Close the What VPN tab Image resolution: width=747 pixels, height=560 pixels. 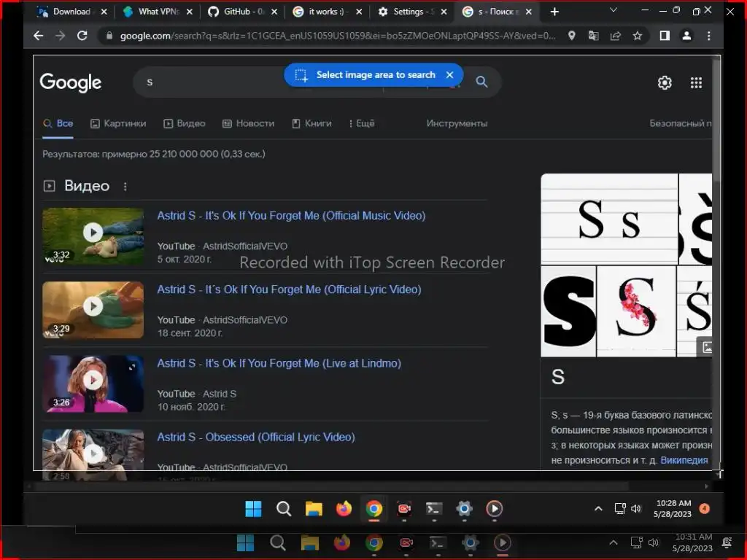[x=190, y=12]
